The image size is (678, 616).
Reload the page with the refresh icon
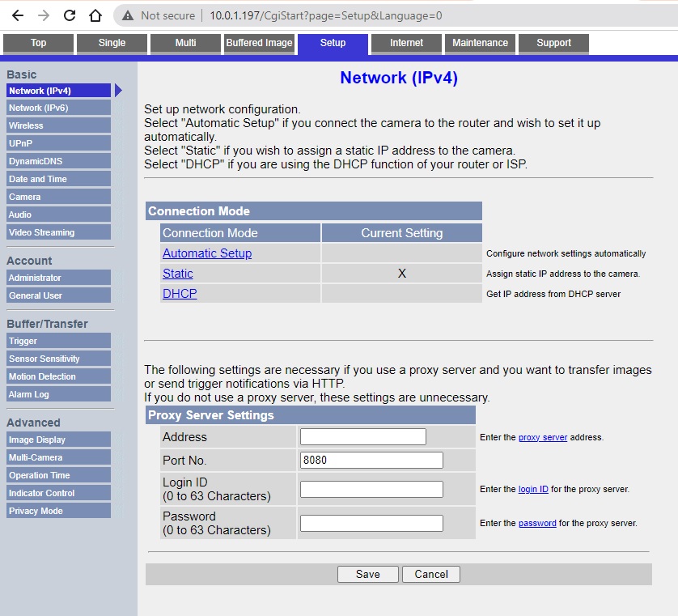(70, 16)
